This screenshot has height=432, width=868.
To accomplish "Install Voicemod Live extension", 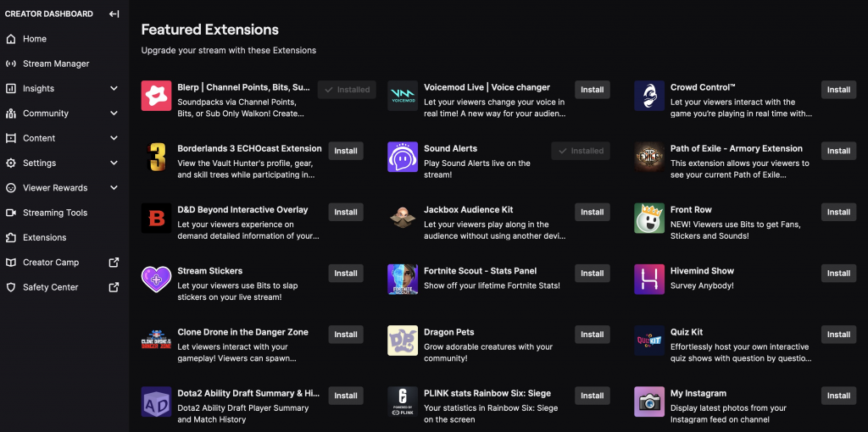I will pos(593,90).
